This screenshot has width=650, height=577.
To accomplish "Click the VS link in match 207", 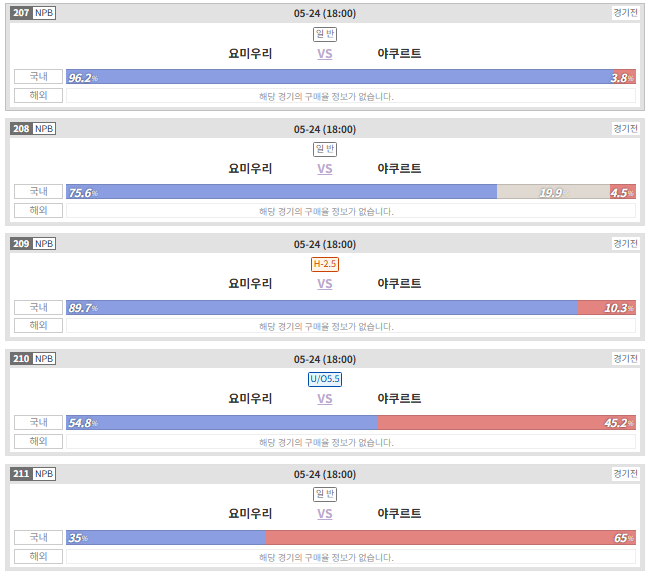I will 325,54.
